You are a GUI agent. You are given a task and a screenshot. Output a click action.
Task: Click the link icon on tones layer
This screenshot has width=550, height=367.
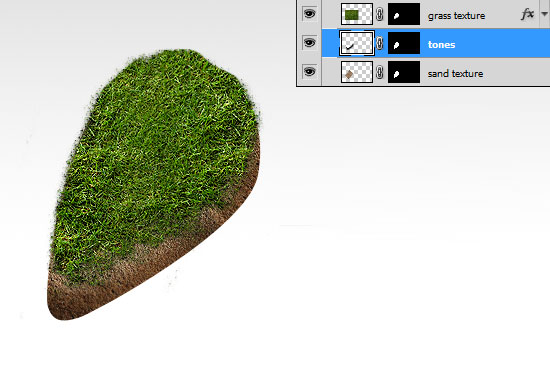point(380,44)
